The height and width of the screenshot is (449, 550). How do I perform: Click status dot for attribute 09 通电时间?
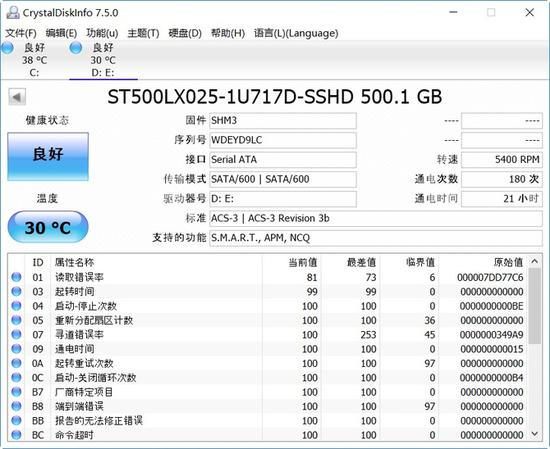coord(16,349)
